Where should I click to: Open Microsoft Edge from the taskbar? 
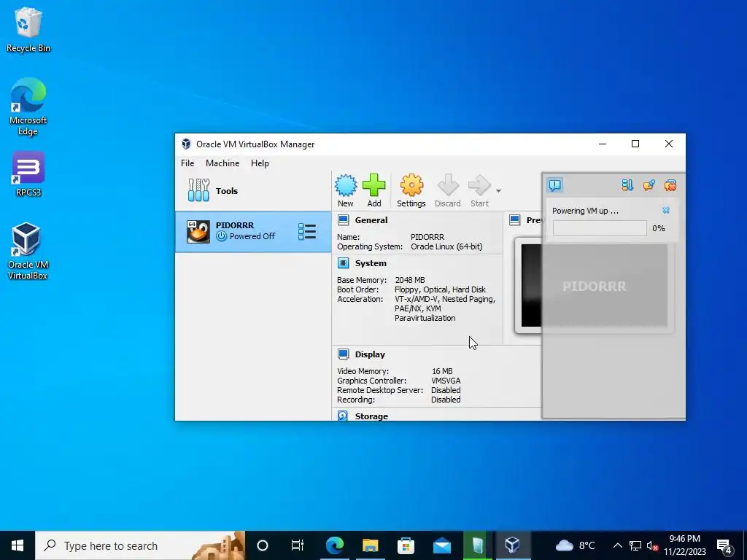[335, 545]
